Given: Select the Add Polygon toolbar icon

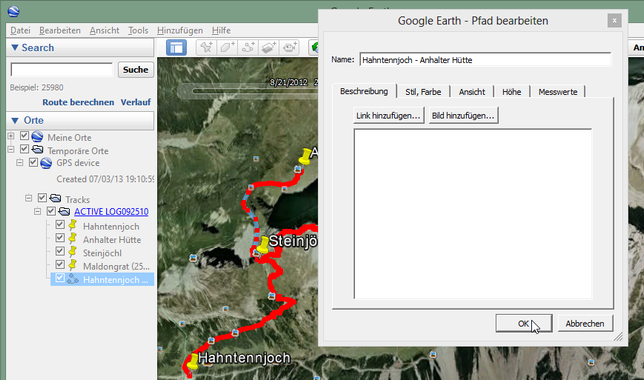Looking at the screenshot, I should tap(227, 48).
